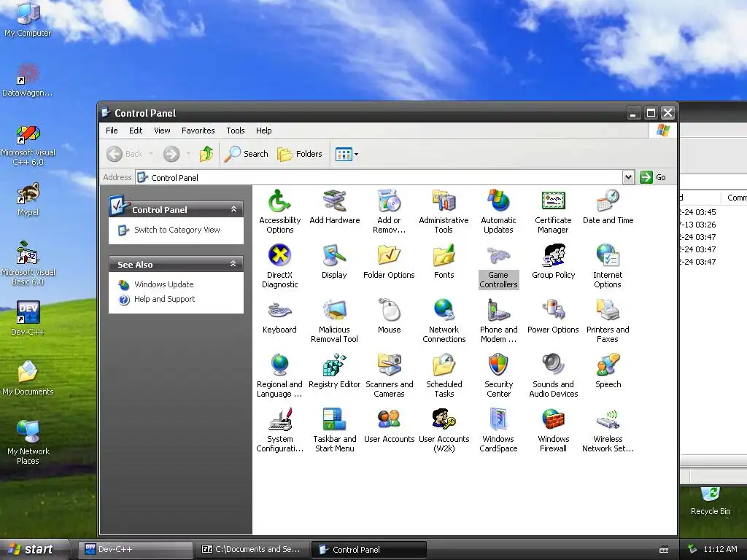Image resolution: width=747 pixels, height=560 pixels.
Task: Select Scanners and Cameras icon
Action: click(x=390, y=376)
